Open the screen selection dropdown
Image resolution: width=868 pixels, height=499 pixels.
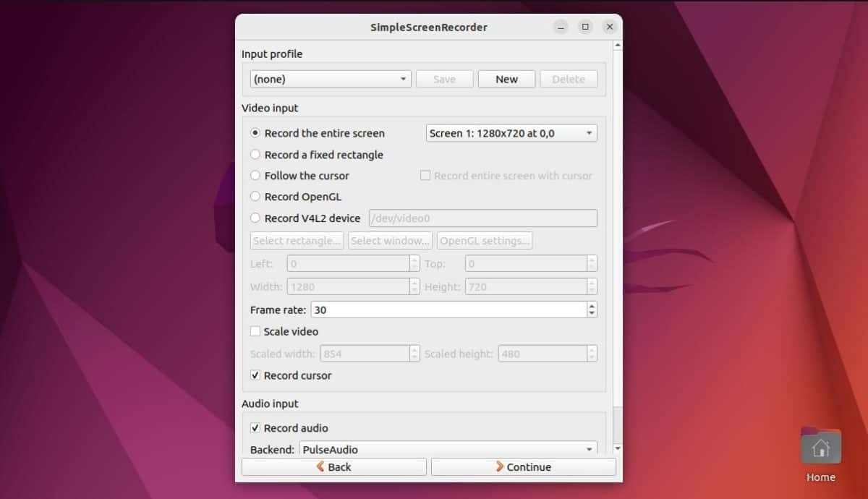pyautogui.click(x=511, y=133)
